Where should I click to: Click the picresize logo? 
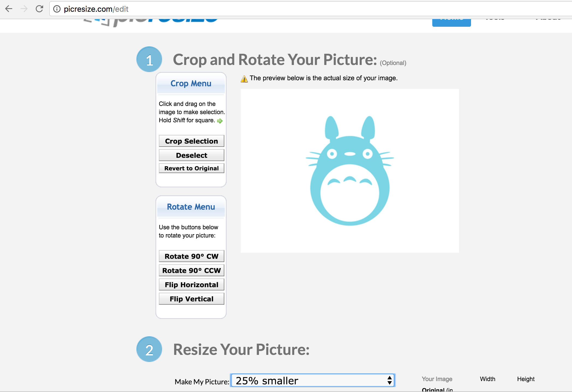pos(151,23)
